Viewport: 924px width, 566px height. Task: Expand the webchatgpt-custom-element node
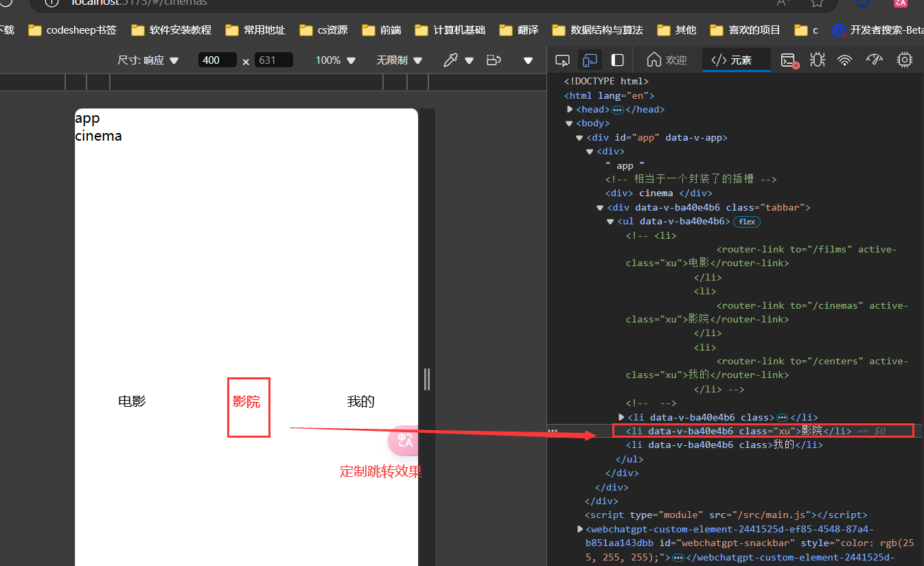click(581, 529)
